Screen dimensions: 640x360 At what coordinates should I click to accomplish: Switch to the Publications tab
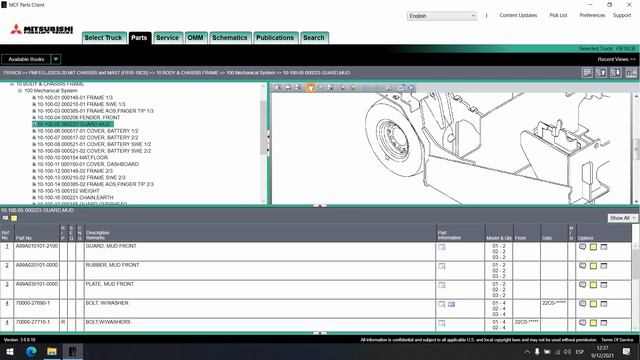click(275, 38)
